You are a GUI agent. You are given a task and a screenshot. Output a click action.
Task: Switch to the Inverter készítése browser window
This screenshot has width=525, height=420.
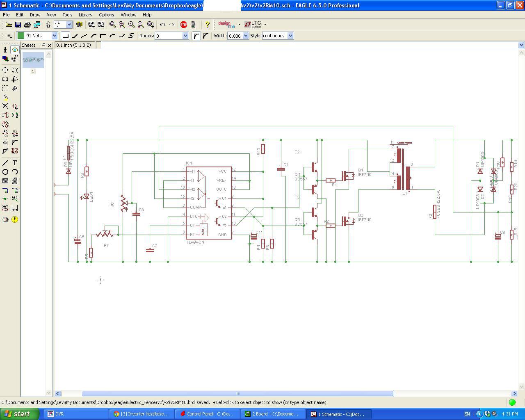[x=142, y=414]
